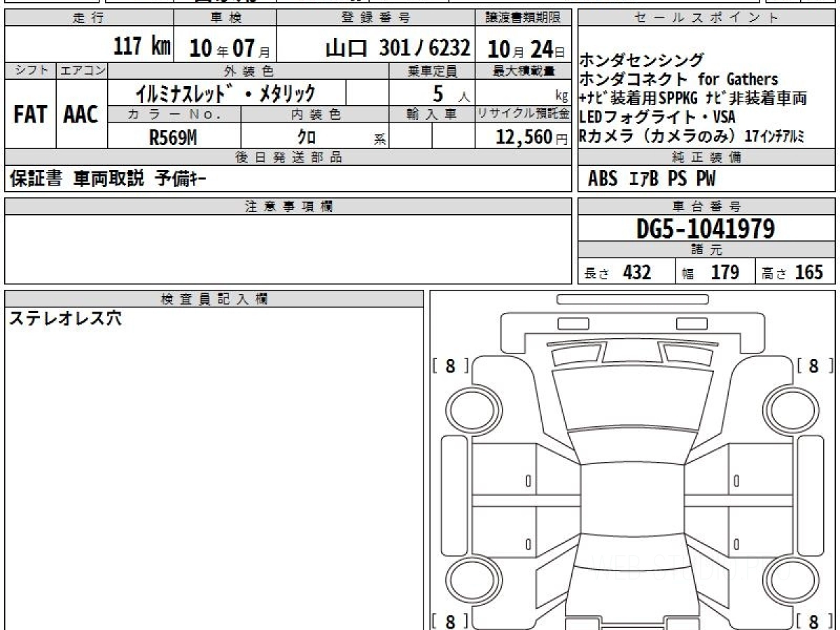Select the chassis number DG5-1041979
The width and height of the screenshot is (840, 630).
706,230
